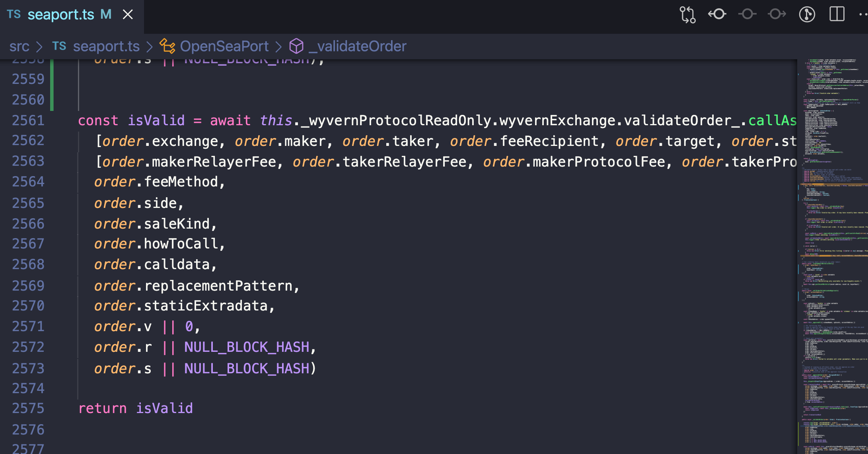This screenshot has height=454, width=868.
Task: Click the yellow class icon beside OpenSeaPort
Action: click(x=167, y=46)
